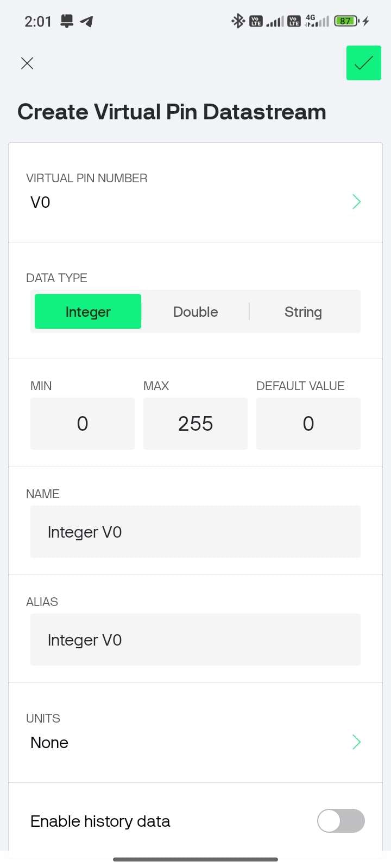Tap the Bluetooth icon in status bar
The image size is (391, 868).
tap(238, 21)
